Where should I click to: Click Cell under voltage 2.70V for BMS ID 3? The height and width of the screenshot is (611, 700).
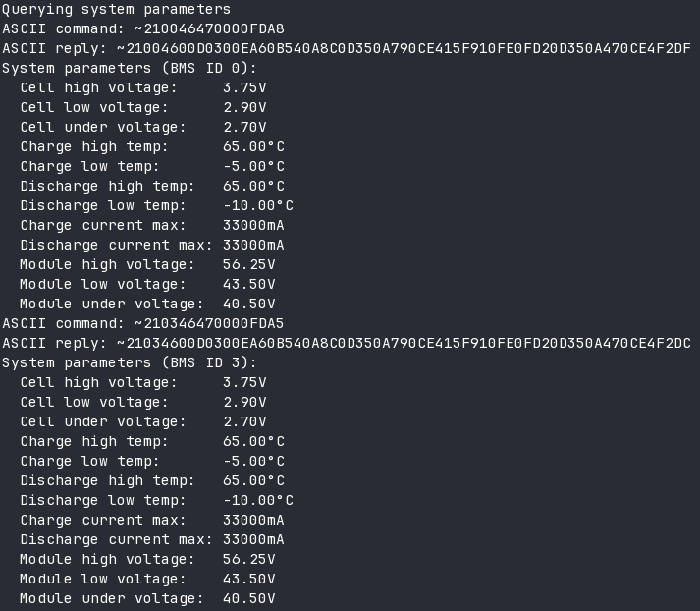coord(244,421)
